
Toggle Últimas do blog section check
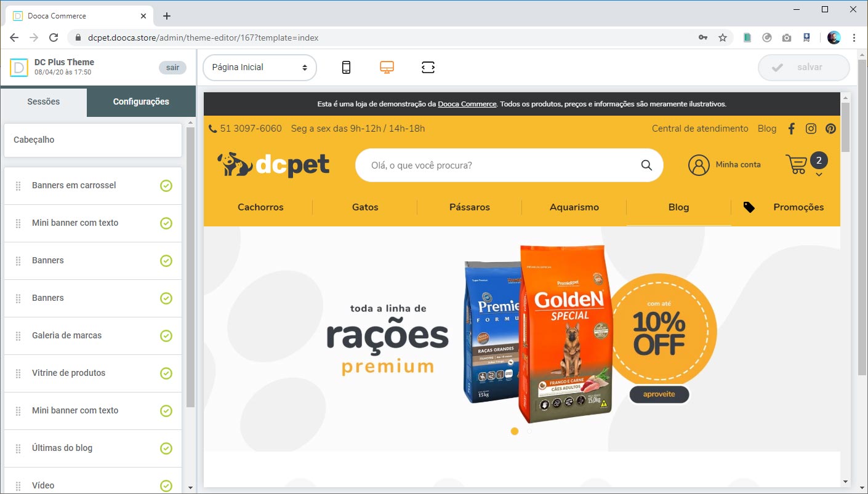(x=166, y=448)
